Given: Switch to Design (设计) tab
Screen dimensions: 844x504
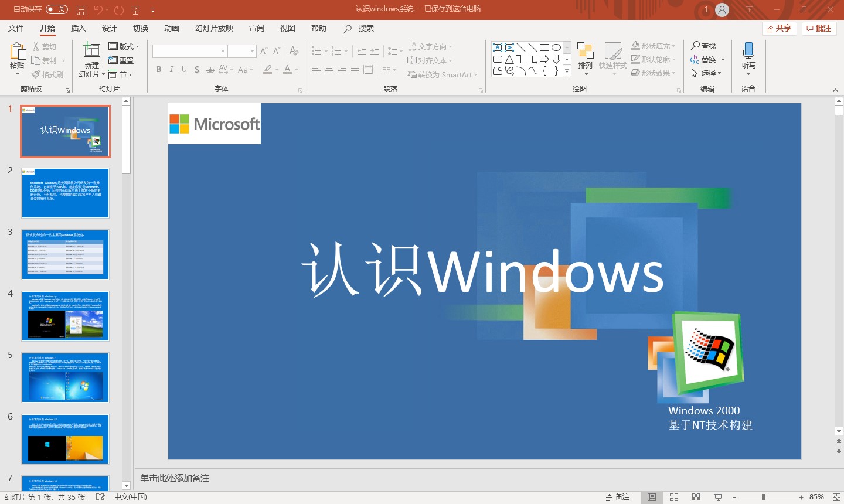Looking at the screenshot, I should coord(109,28).
